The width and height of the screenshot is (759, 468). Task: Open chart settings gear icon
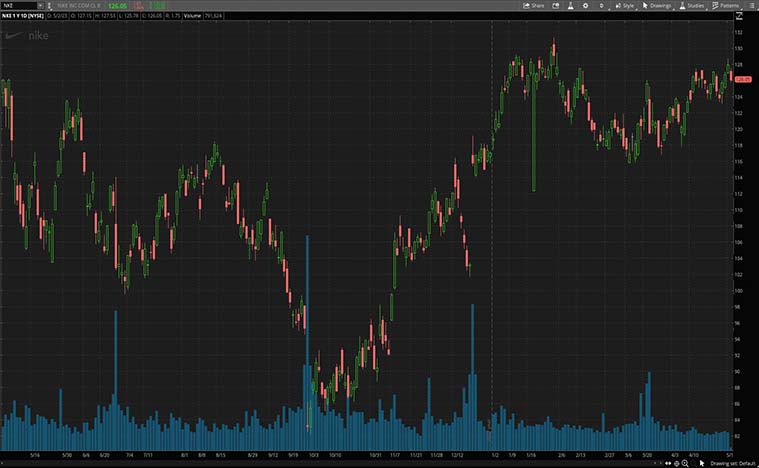585,5
